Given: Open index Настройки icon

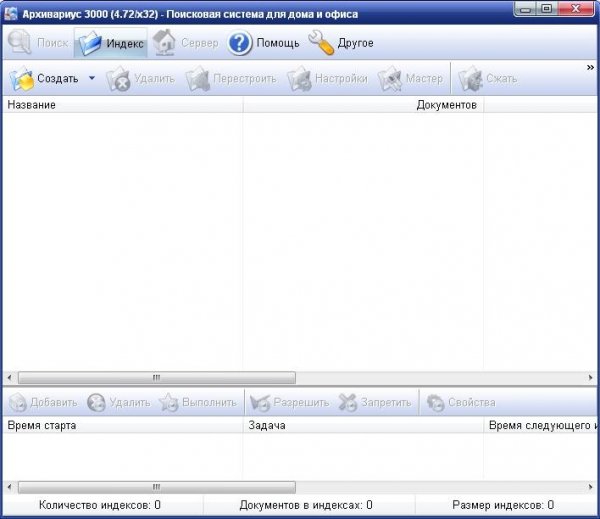Looking at the screenshot, I should pyautogui.click(x=300, y=79).
